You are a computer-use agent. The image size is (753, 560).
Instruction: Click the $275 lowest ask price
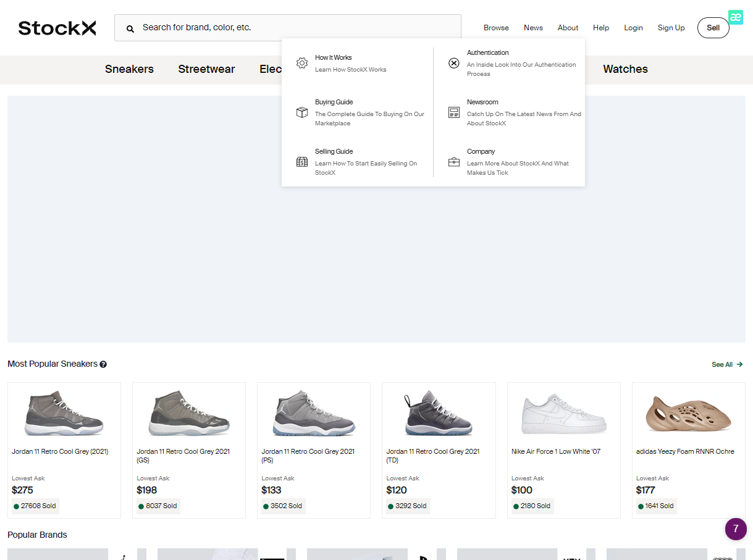point(22,490)
